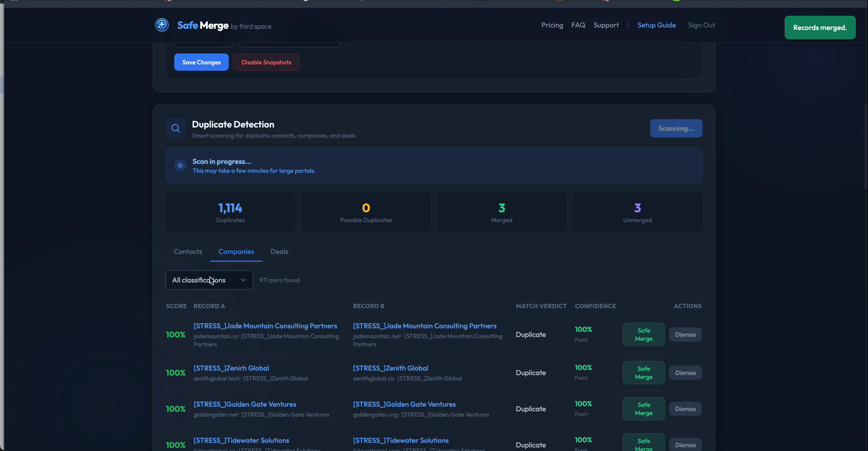Open Record B Golden Gate Ventures
The height and width of the screenshot is (451, 868).
tap(404, 404)
